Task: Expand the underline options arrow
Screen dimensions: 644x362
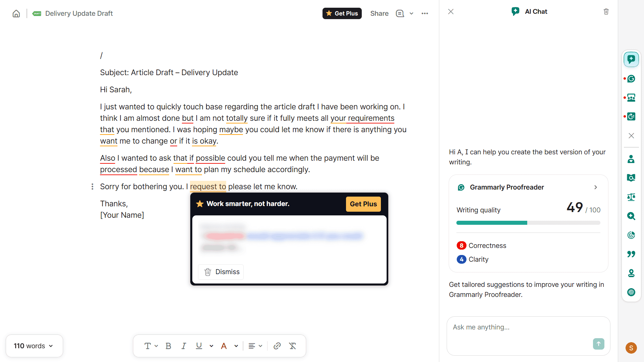Action: point(211,346)
